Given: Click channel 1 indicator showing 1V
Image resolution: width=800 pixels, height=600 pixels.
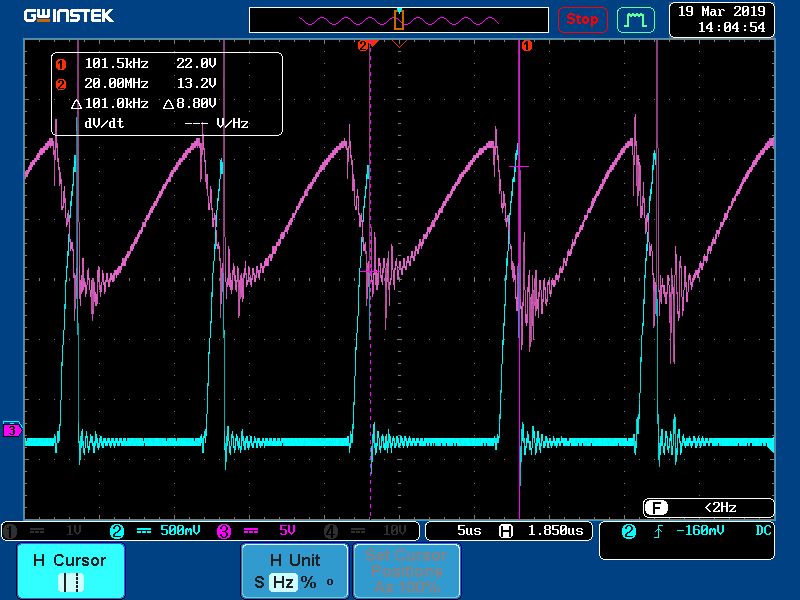Looking at the screenshot, I should 43,531.
